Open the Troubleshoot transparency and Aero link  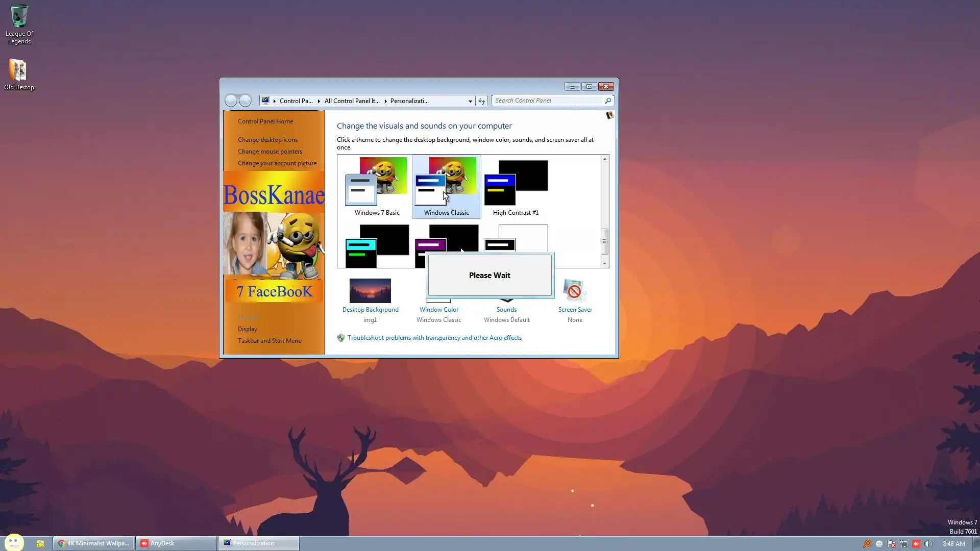click(434, 338)
